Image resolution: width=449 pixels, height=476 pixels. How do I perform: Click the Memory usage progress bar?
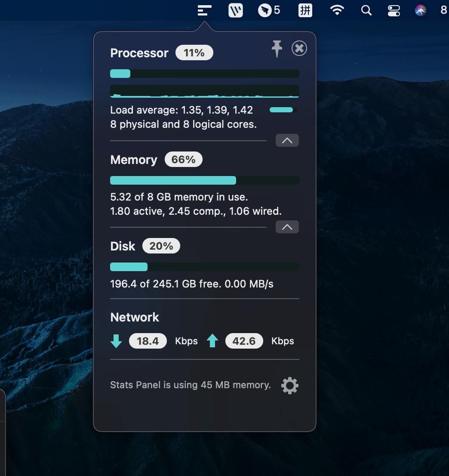click(x=204, y=180)
